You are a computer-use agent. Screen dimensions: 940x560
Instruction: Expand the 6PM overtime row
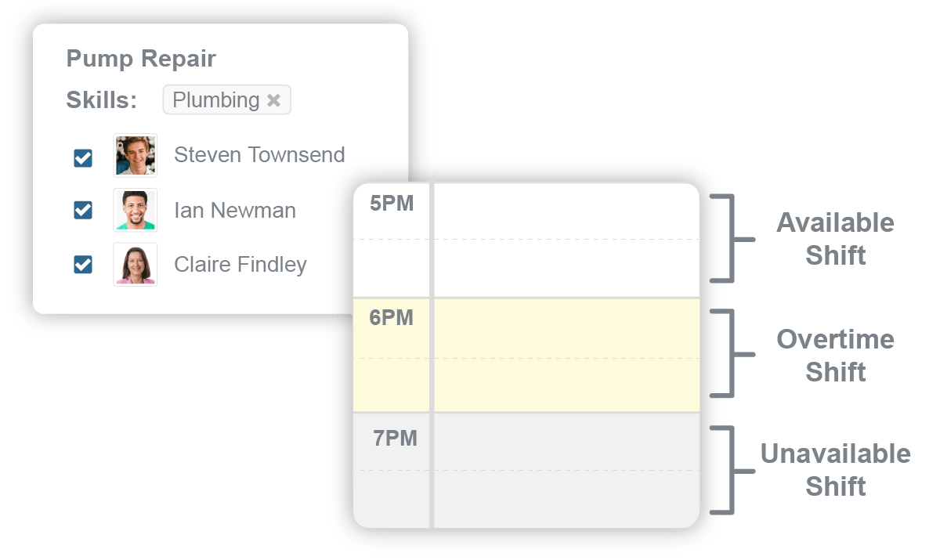pyautogui.click(x=392, y=319)
